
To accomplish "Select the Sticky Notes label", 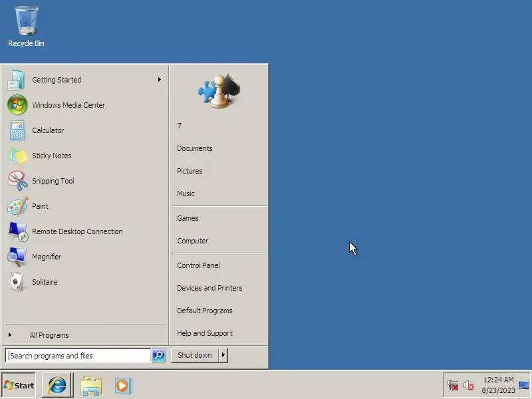I will tap(52, 156).
